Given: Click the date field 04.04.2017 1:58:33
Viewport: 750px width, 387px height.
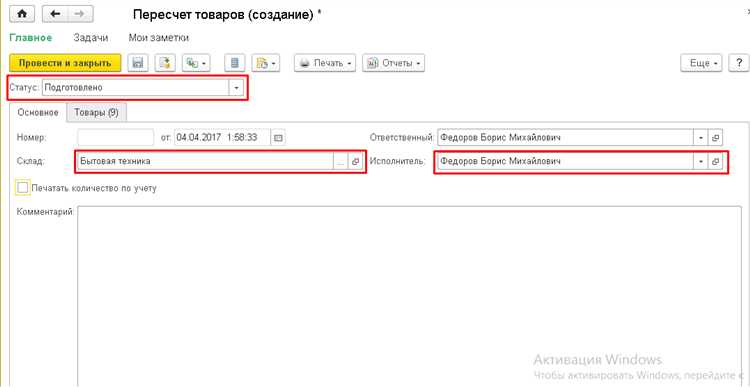Looking at the screenshot, I should point(222,138).
